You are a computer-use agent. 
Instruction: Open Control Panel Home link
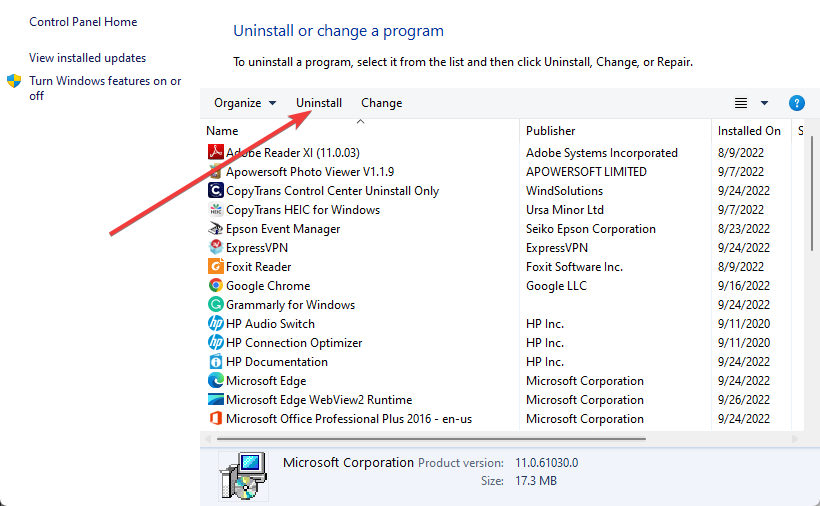pos(83,22)
